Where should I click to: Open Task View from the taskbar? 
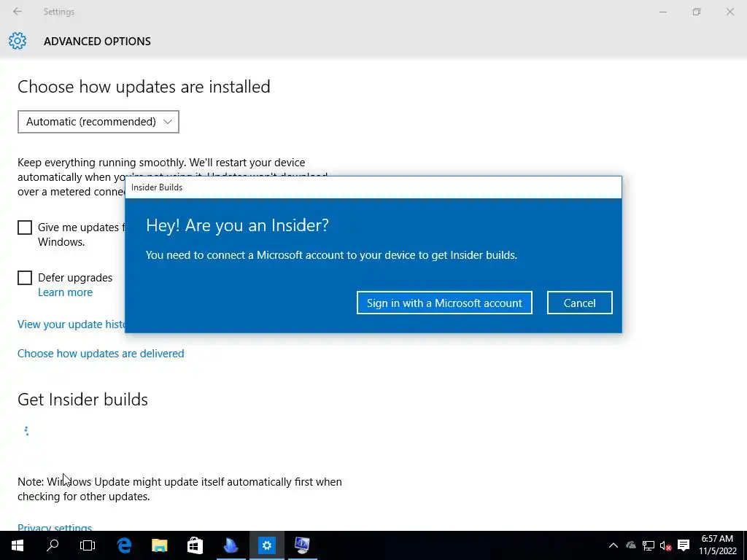(88, 545)
